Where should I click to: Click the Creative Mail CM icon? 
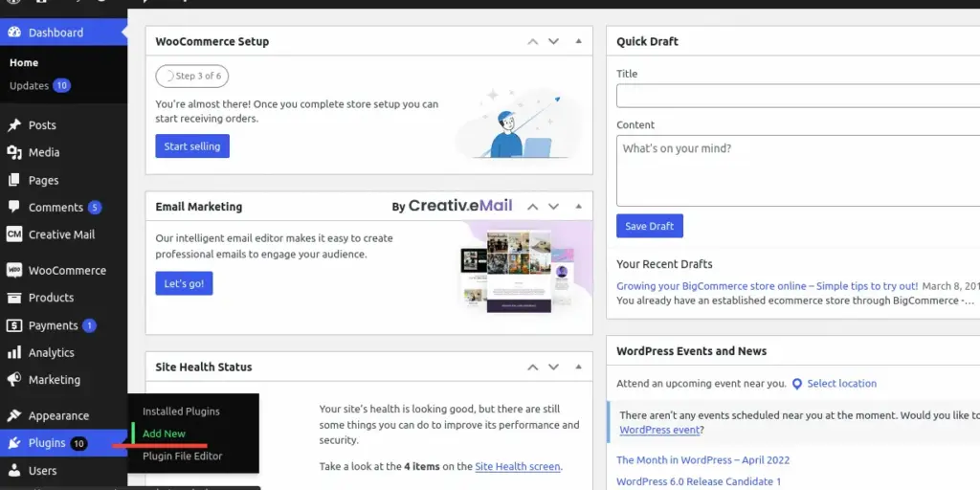click(x=13, y=234)
